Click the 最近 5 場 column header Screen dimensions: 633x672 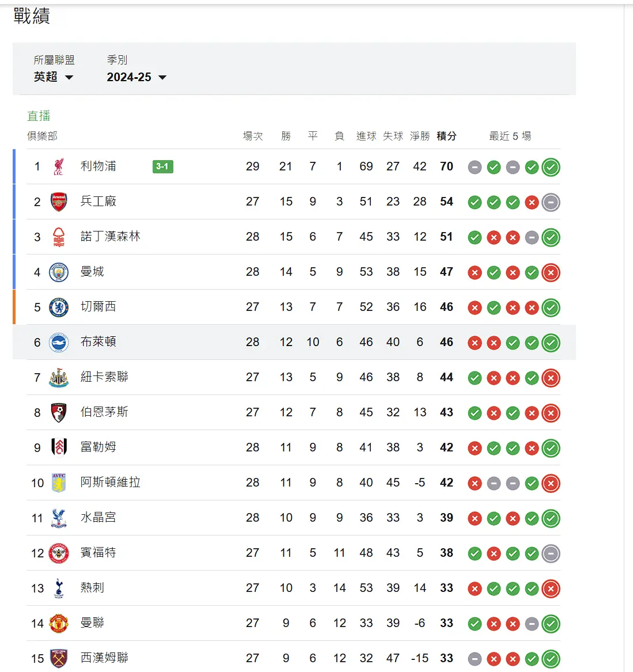510,136
